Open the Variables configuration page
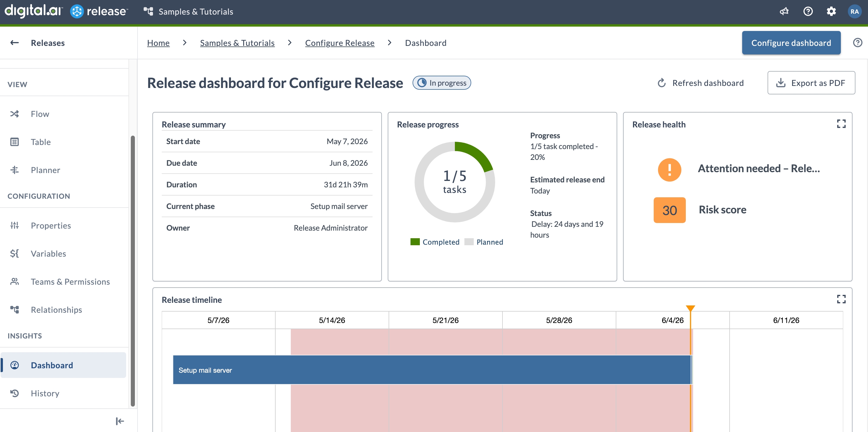Screen dimensions: 868x432 63,254
